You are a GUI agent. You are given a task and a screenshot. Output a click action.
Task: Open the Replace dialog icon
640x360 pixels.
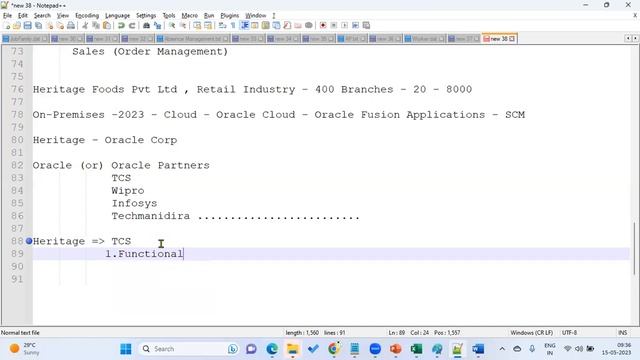157,26
